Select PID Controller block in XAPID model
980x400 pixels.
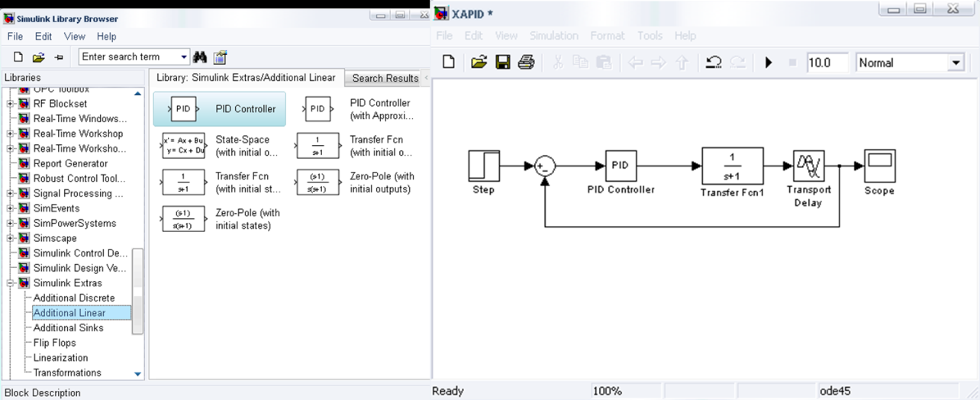pyautogui.click(x=621, y=166)
